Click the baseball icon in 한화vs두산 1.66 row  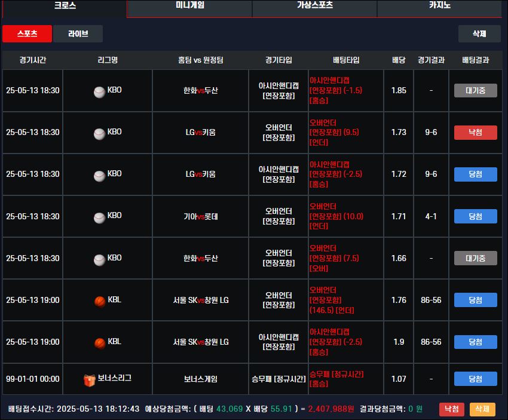(99, 260)
